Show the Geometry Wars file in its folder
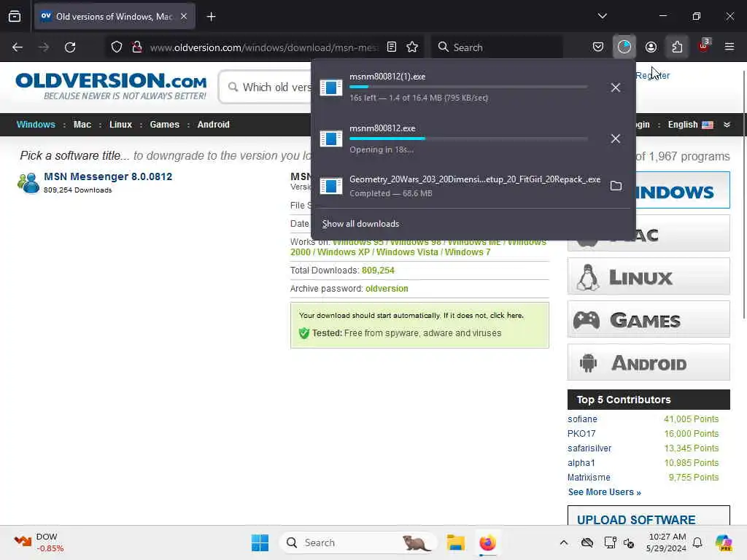747x560 pixels. click(x=616, y=186)
